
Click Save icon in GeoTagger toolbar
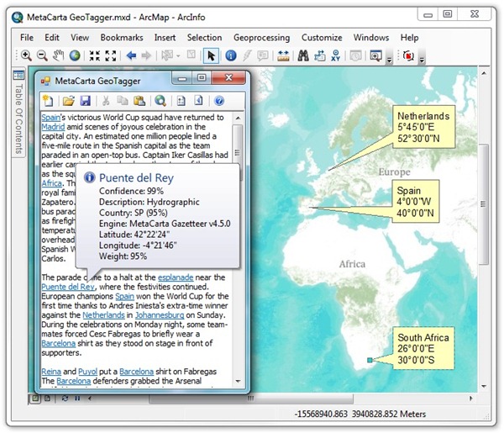(x=86, y=101)
